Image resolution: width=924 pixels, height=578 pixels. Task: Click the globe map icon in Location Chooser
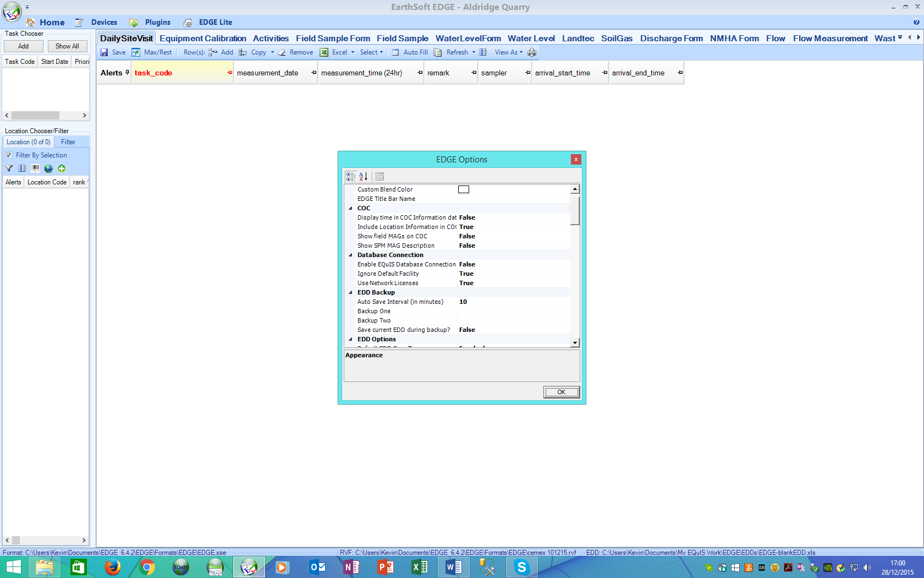click(x=48, y=168)
